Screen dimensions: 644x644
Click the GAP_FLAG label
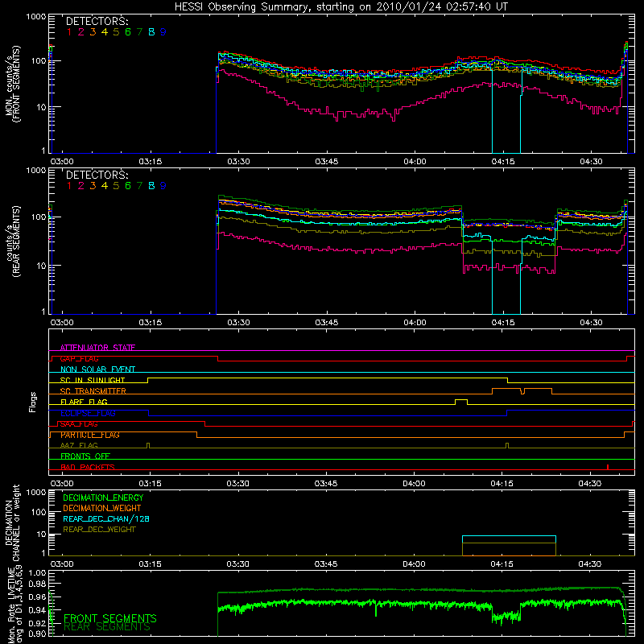(x=79, y=358)
